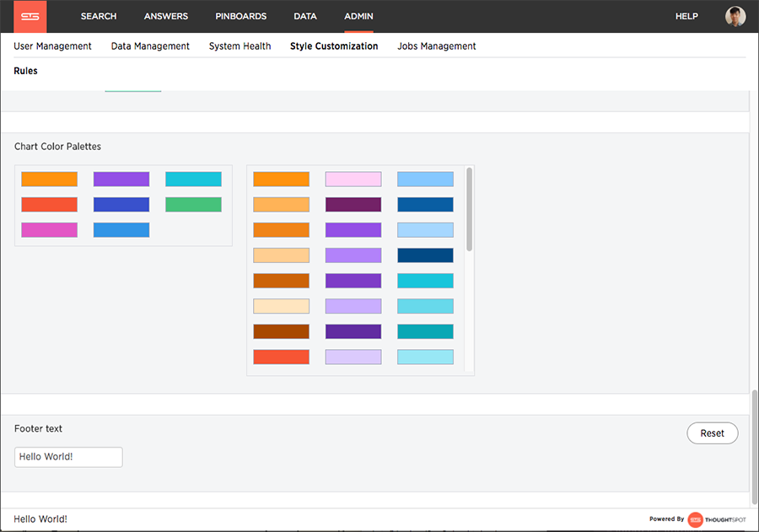
Task: Pick the orange swatch in primary palette
Action: pos(50,179)
